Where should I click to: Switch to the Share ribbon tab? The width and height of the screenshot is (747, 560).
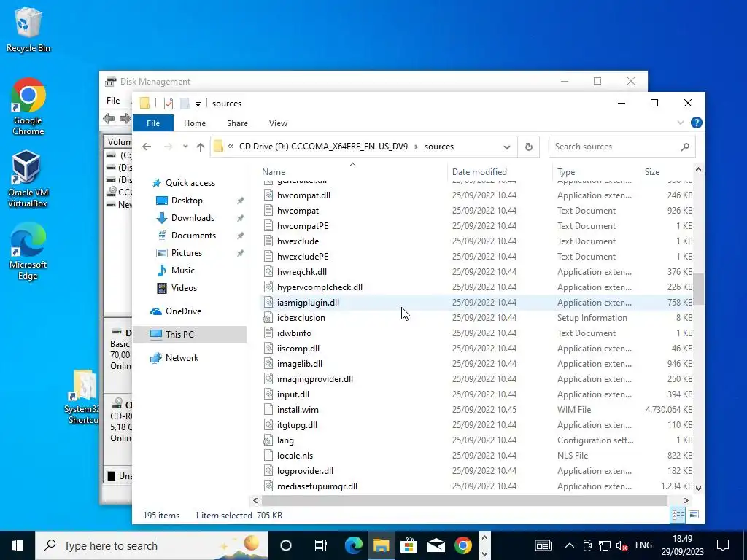pos(237,123)
